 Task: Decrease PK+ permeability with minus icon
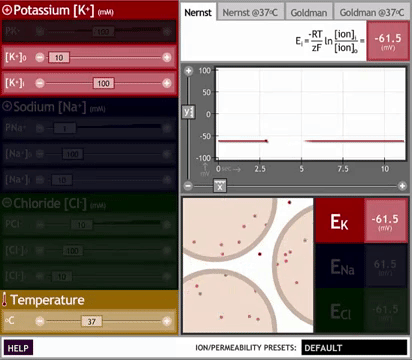40,32
